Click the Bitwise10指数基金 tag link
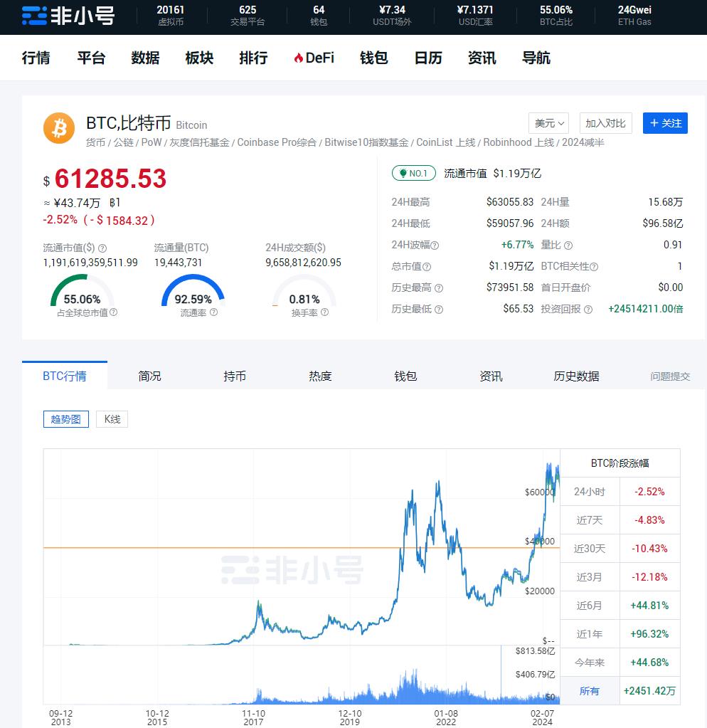707x728 pixels. (x=366, y=142)
